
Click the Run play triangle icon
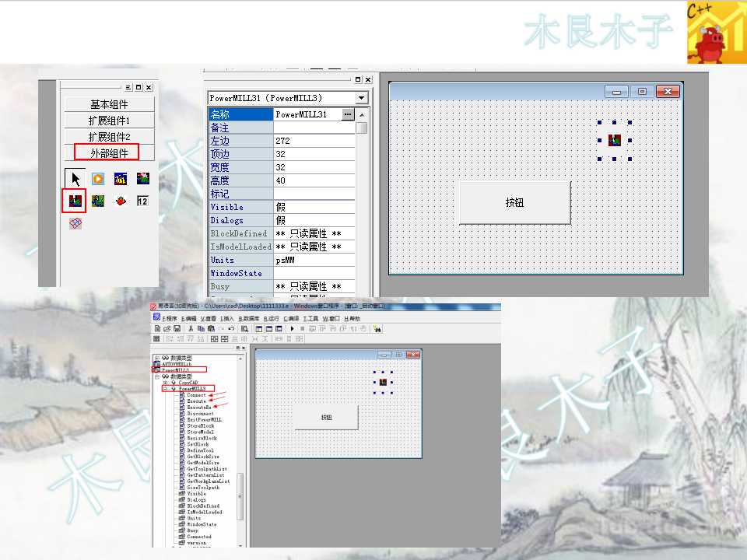click(292, 328)
